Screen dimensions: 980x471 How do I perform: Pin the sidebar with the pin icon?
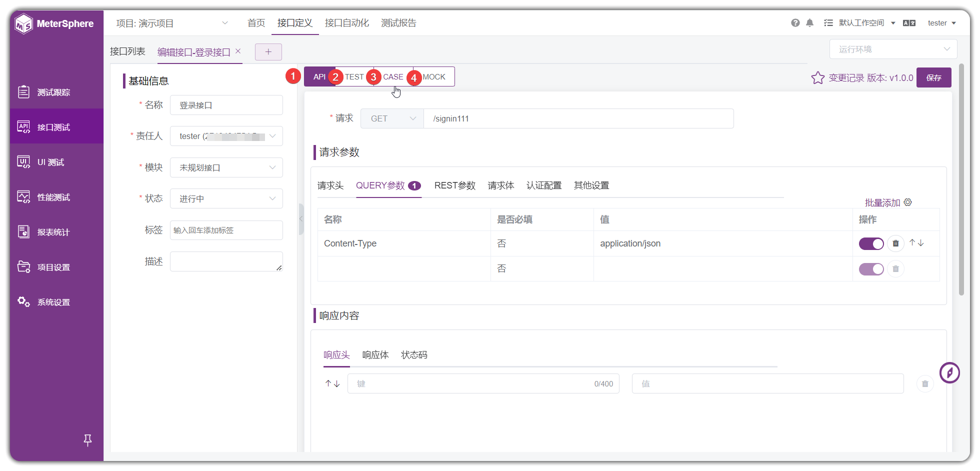point(87,440)
